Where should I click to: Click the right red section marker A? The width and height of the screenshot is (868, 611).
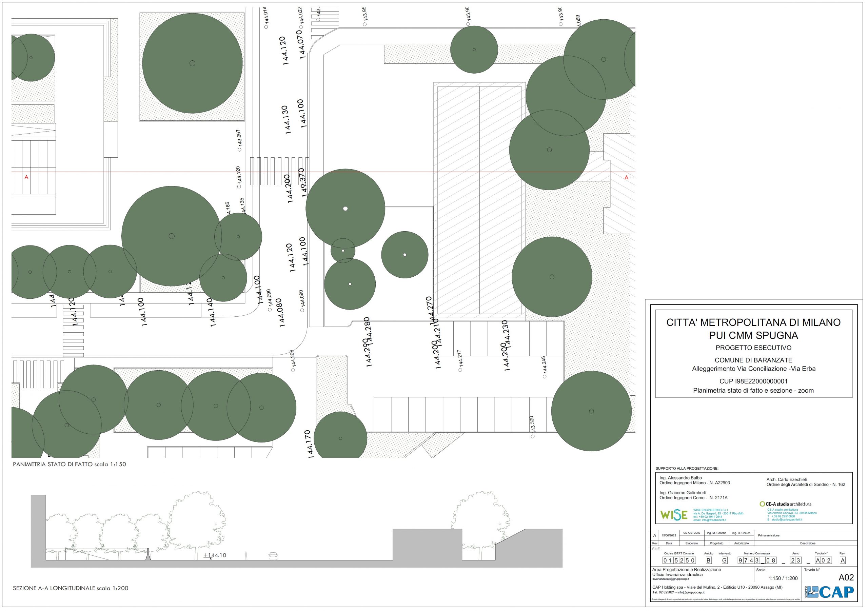pyautogui.click(x=627, y=178)
